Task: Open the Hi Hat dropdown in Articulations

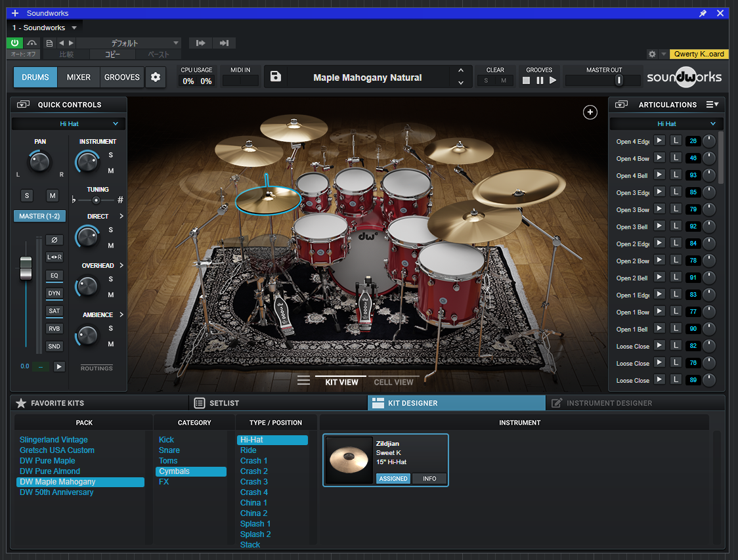Action: (666, 124)
